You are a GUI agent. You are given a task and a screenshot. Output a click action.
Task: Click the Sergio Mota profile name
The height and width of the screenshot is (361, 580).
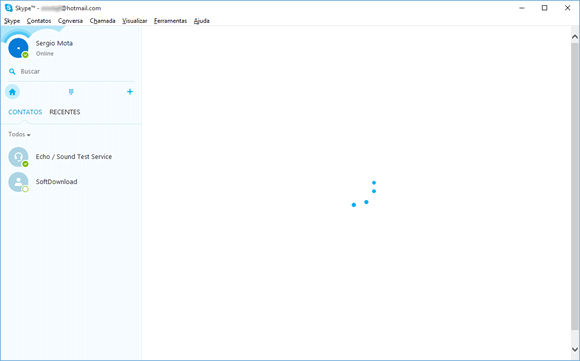[x=54, y=43]
